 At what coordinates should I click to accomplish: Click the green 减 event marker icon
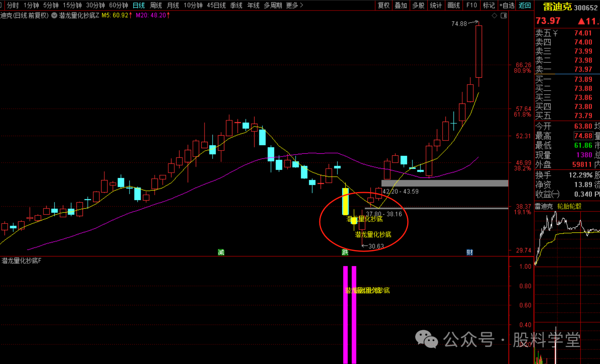coord(221,252)
